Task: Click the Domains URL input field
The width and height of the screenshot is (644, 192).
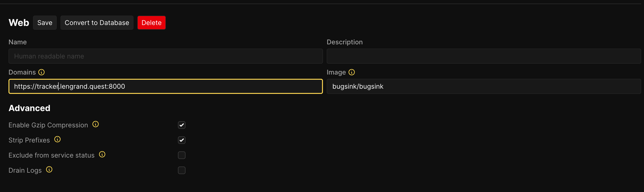Action: [x=166, y=86]
